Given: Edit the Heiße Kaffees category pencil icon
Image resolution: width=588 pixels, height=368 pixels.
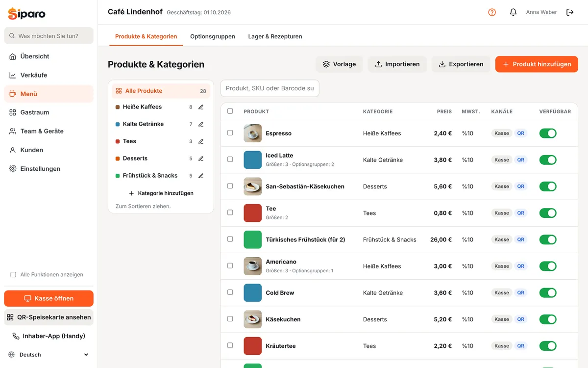Looking at the screenshot, I should (201, 107).
